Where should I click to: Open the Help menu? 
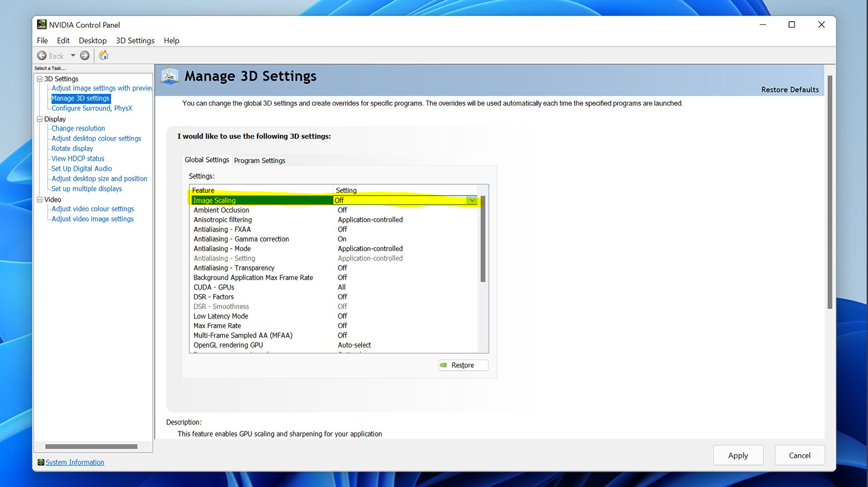click(x=172, y=41)
